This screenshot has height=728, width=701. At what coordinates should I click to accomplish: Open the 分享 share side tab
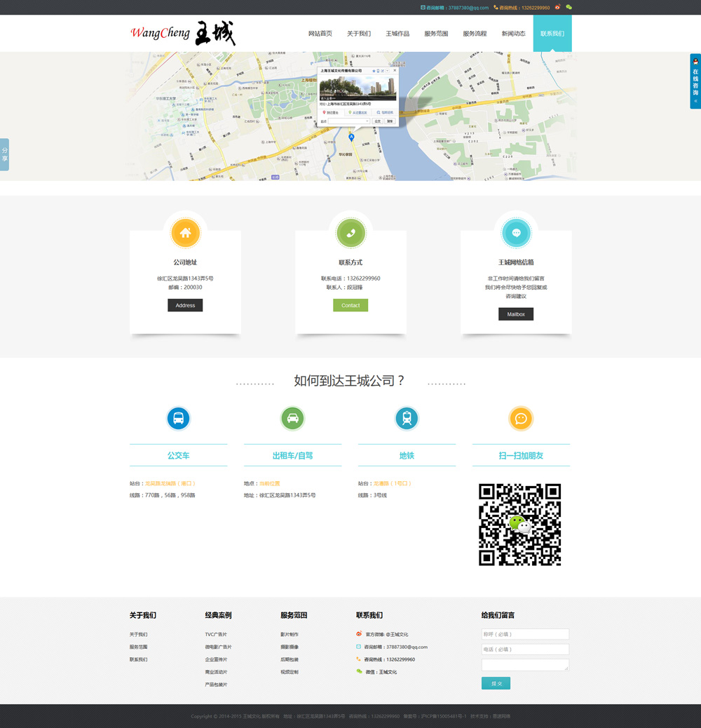[x=5, y=154]
